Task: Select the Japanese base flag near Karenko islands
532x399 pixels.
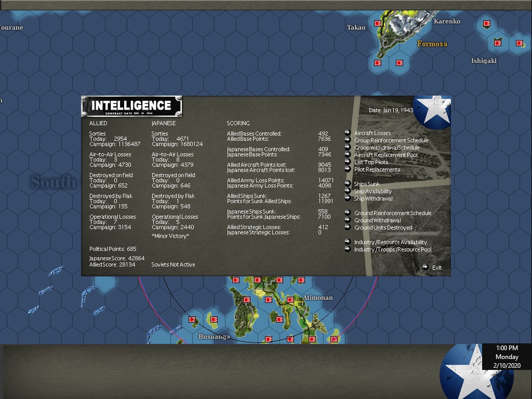Action: click(487, 23)
